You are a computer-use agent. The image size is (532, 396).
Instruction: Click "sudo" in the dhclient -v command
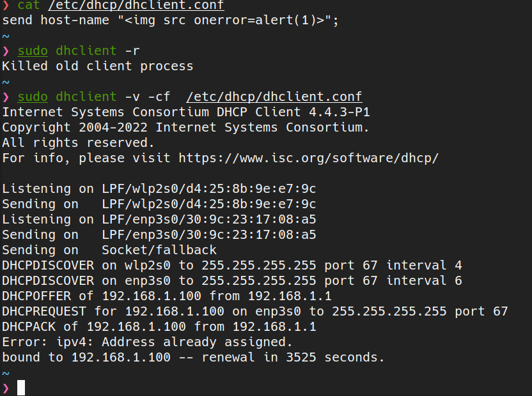33,97
